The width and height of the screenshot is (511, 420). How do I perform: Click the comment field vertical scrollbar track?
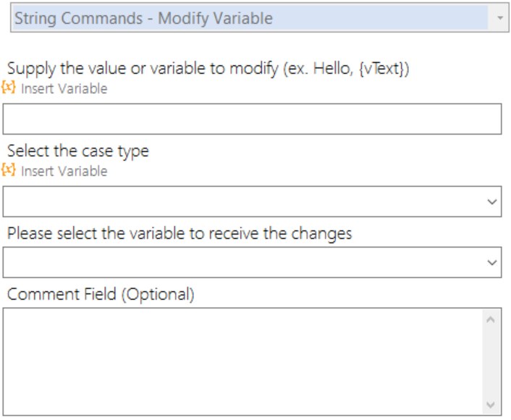tap(491, 362)
